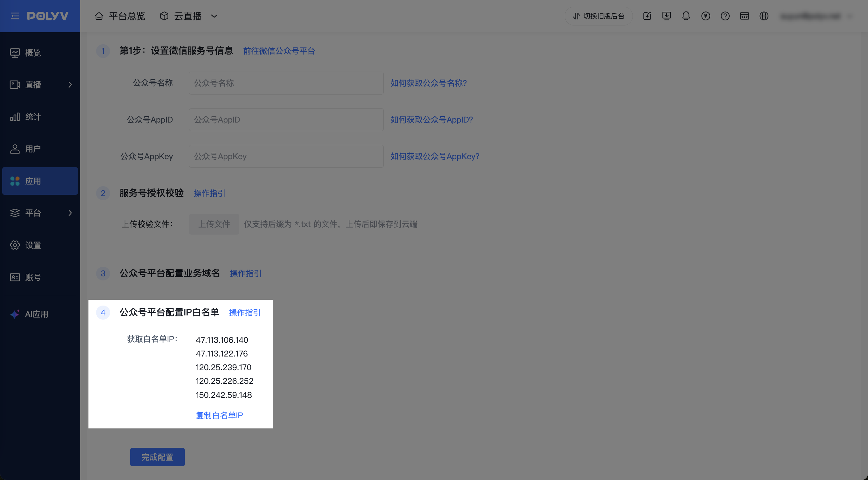Click the 完成配置 button
The height and width of the screenshot is (480, 868).
pos(157,457)
